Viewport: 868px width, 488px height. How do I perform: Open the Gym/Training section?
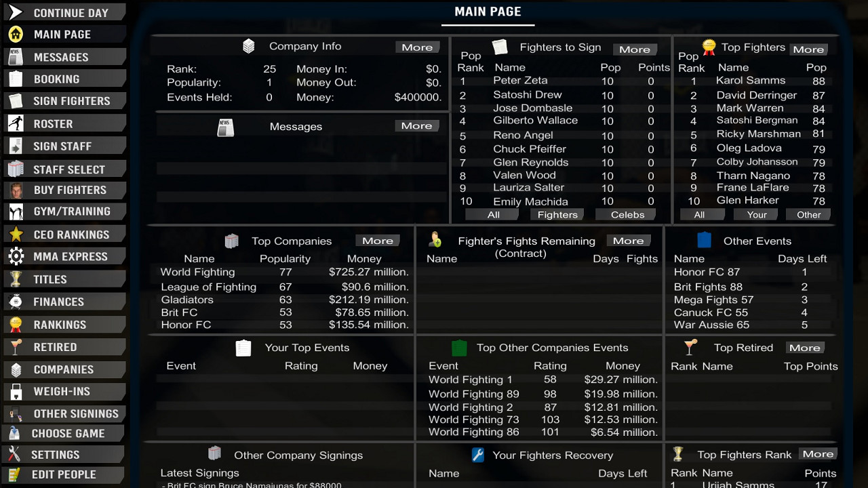coord(72,211)
